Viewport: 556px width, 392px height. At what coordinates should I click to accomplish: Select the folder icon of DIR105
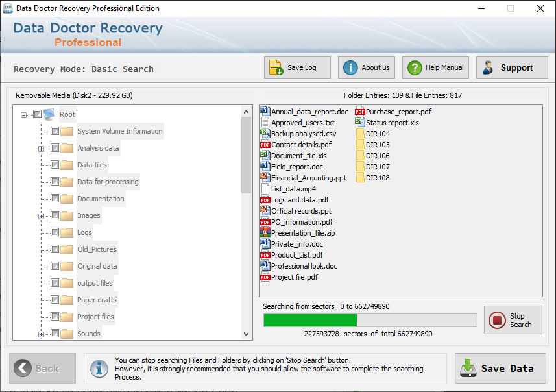pyautogui.click(x=360, y=144)
